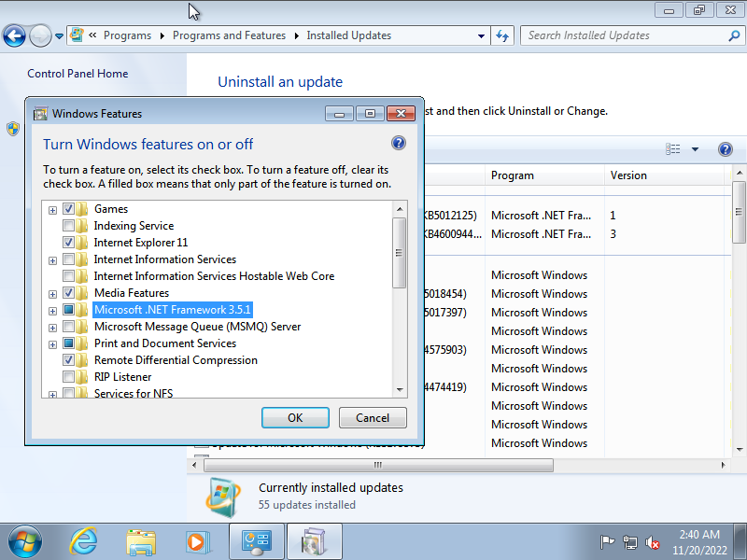
Task: Toggle the Games feature checkbox
Action: coord(68,208)
